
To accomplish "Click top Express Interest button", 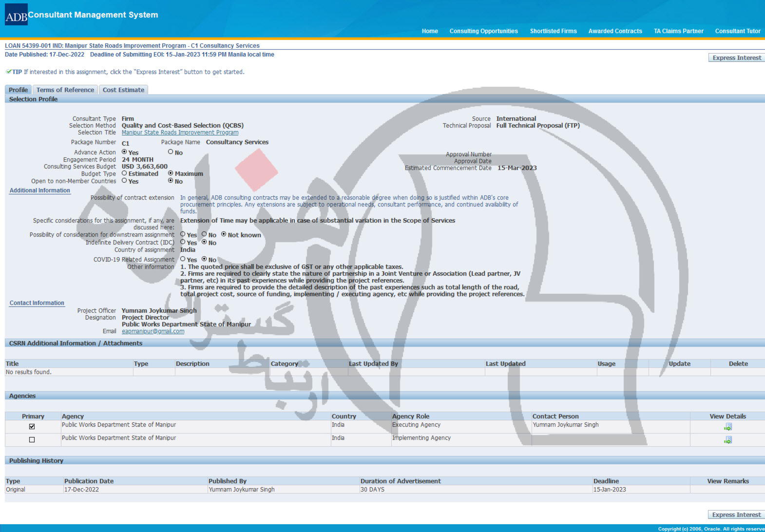I will click(736, 58).
